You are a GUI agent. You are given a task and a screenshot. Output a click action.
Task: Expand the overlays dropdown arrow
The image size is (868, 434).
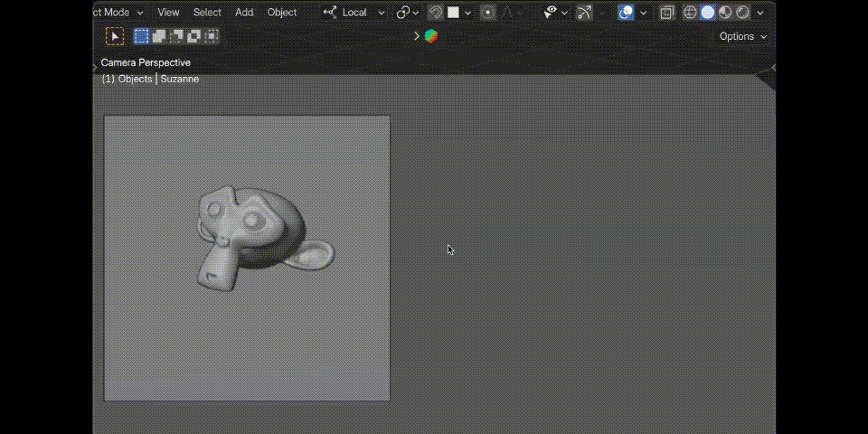pos(643,12)
